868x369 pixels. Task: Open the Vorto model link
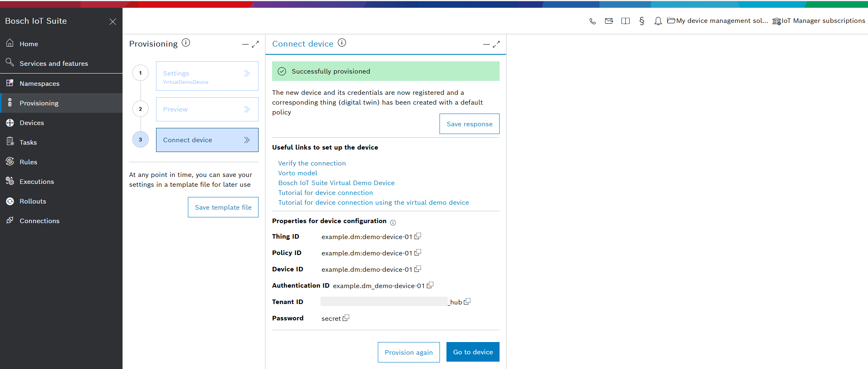click(x=297, y=173)
